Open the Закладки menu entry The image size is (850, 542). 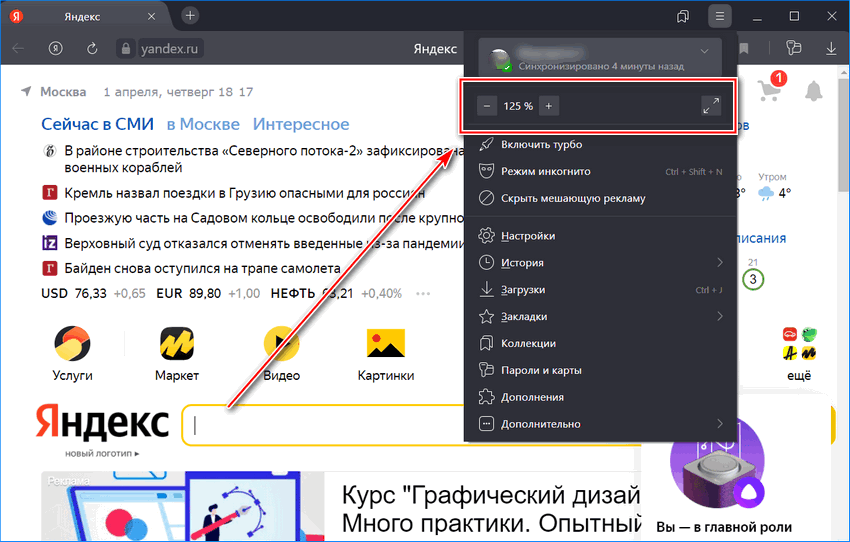(600, 317)
